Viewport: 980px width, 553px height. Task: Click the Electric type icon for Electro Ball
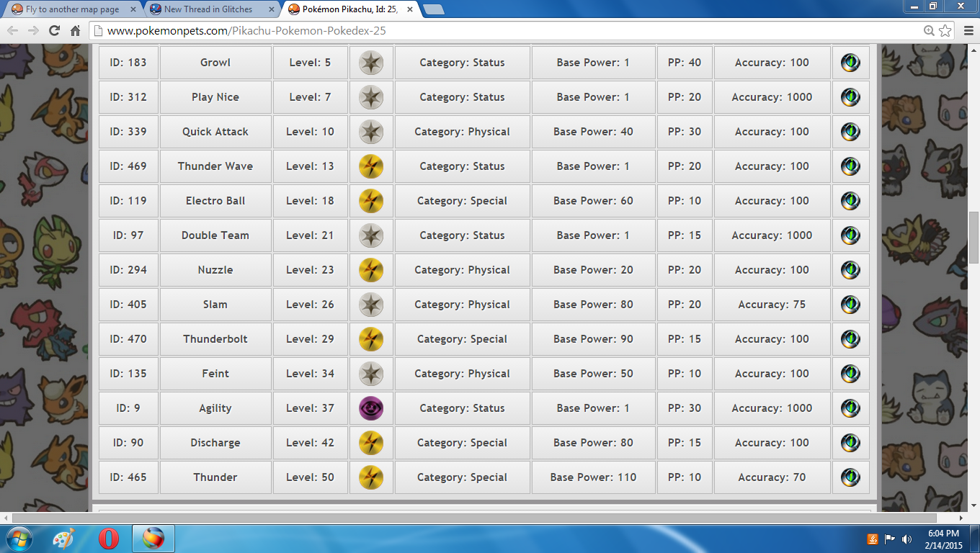click(371, 201)
